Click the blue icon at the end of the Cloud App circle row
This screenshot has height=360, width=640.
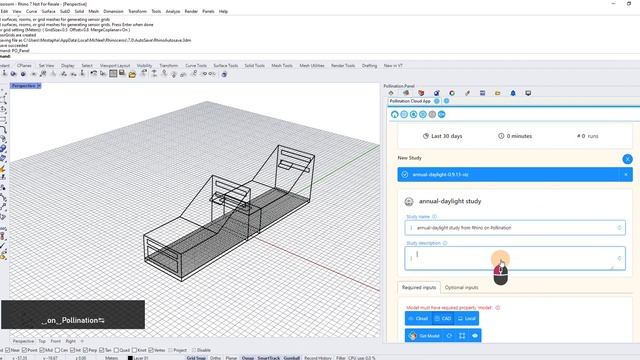(x=442, y=114)
